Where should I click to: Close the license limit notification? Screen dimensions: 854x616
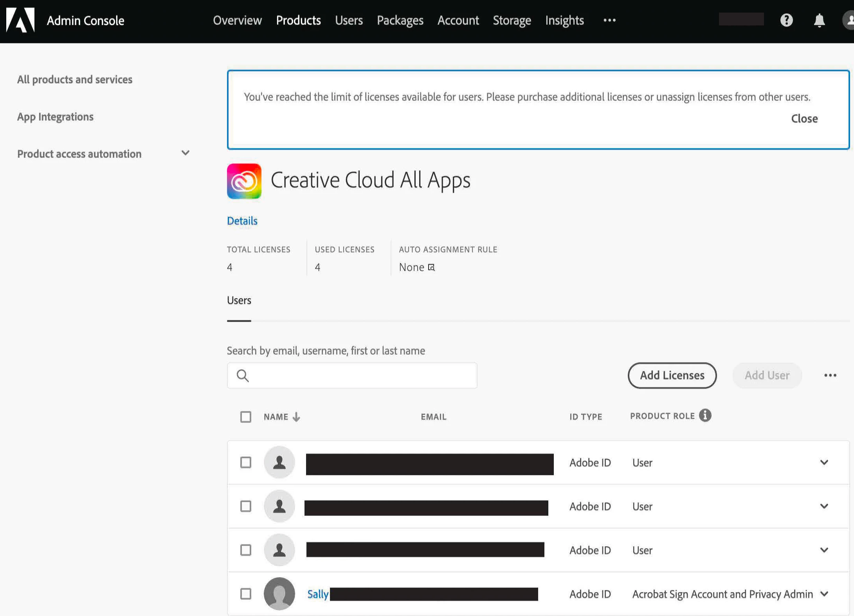[x=804, y=119]
